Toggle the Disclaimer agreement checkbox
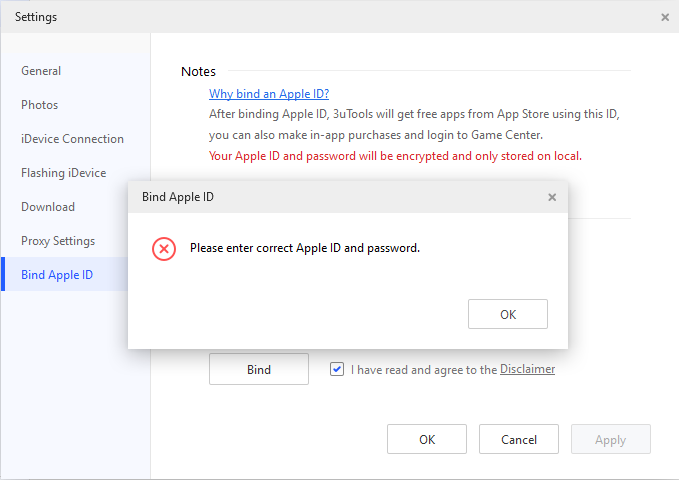 coord(337,369)
